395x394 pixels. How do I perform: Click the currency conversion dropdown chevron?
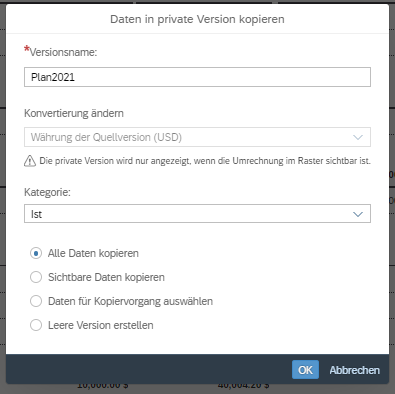coord(358,137)
